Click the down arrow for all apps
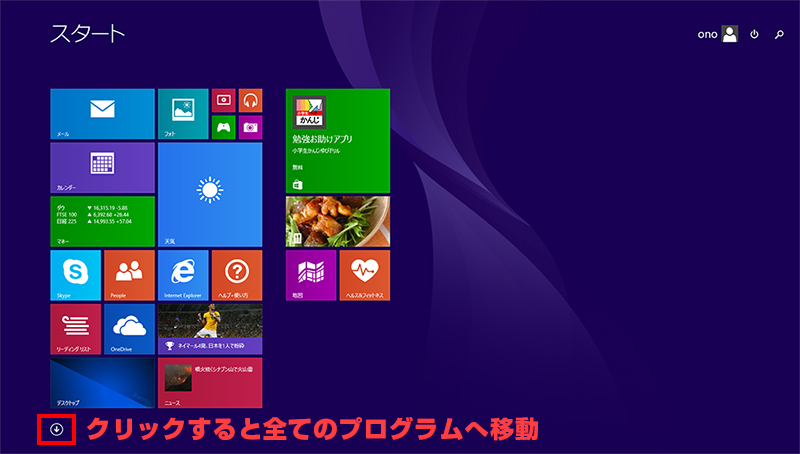This screenshot has height=454, width=800. (x=57, y=430)
